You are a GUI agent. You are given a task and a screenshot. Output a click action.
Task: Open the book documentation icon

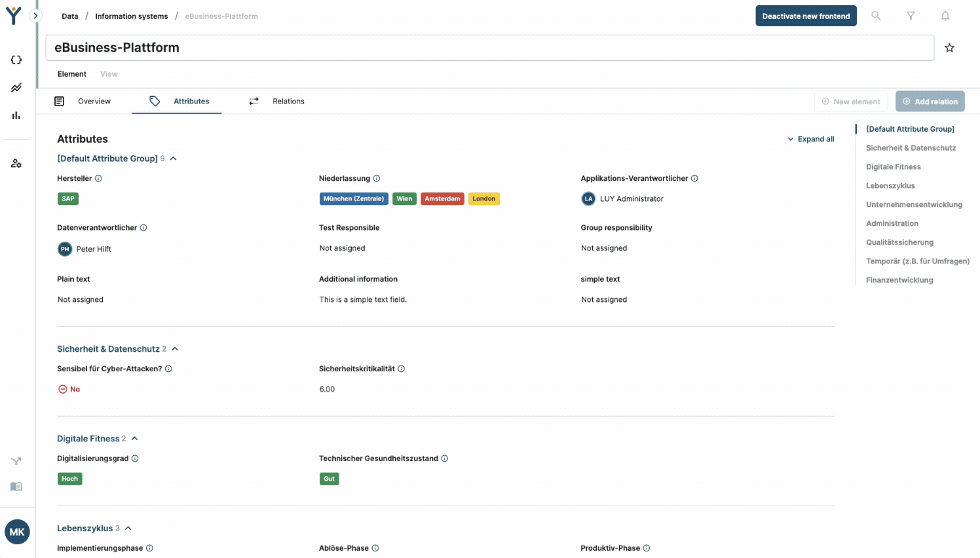[x=16, y=487]
